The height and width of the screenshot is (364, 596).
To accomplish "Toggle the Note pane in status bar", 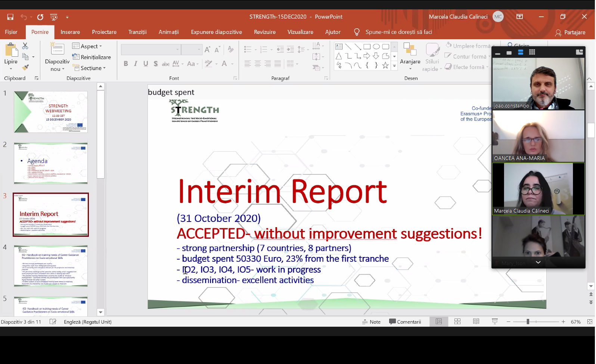I will (371, 322).
